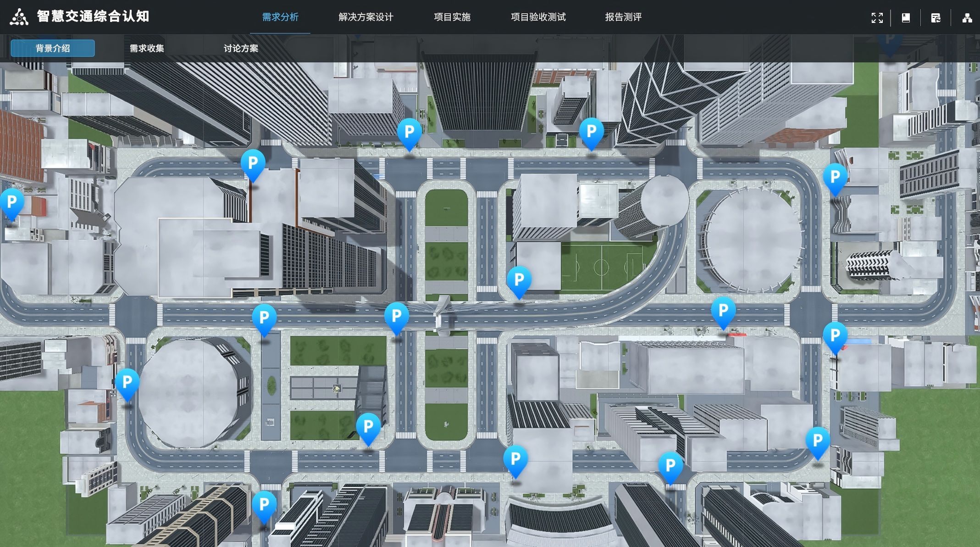Open 项目验收测试 tab
The width and height of the screenshot is (980, 547).
(x=538, y=17)
